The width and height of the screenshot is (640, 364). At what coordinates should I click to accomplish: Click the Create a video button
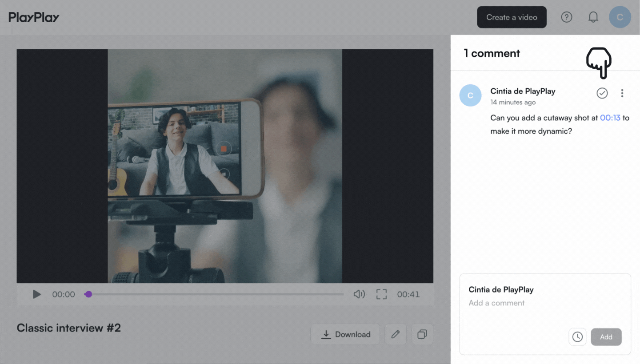tap(512, 17)
